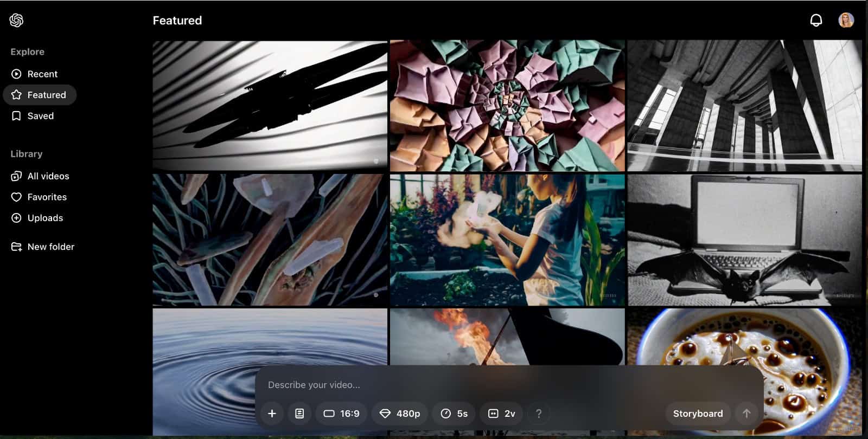
Task: Open the girl in garden video
Action: point(507,240)
